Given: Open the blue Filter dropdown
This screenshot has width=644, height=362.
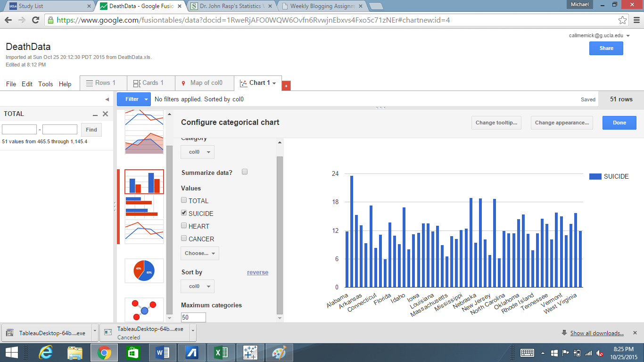Looking at the screenshot, I should tap(134, 99).
